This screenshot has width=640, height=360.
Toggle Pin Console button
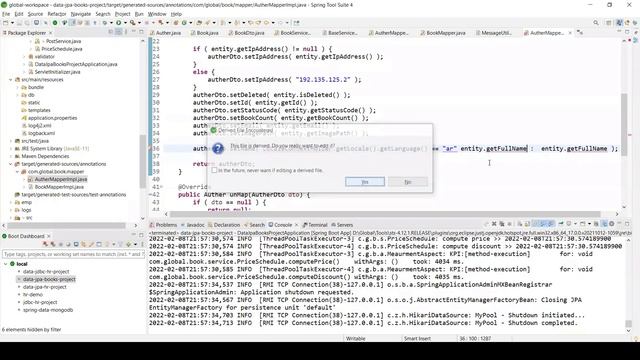coord(561,224)
